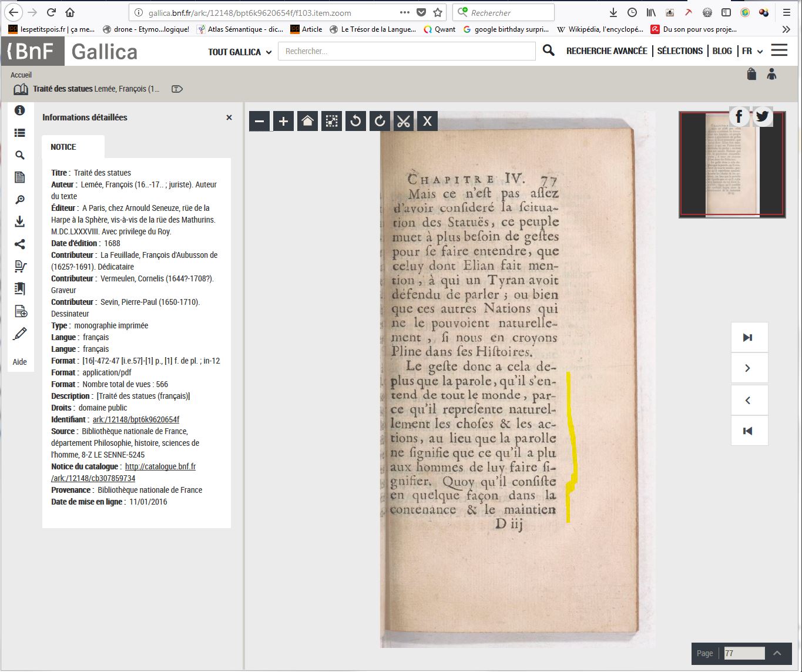This screenshot has width=802, height=672.
Task: Click the BnF logo
Action: tap(32, 51)
